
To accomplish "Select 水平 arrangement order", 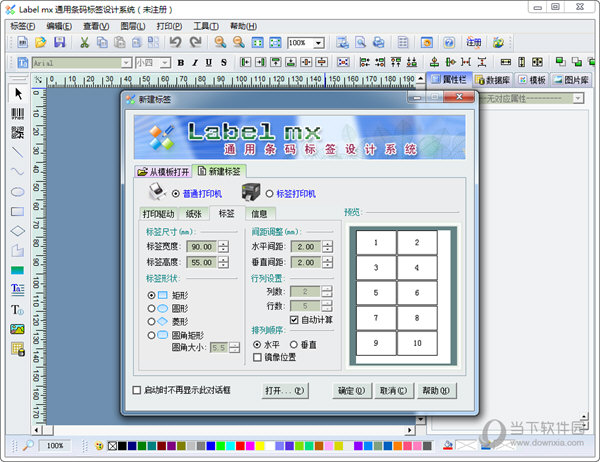I will [x=257, y=344].
